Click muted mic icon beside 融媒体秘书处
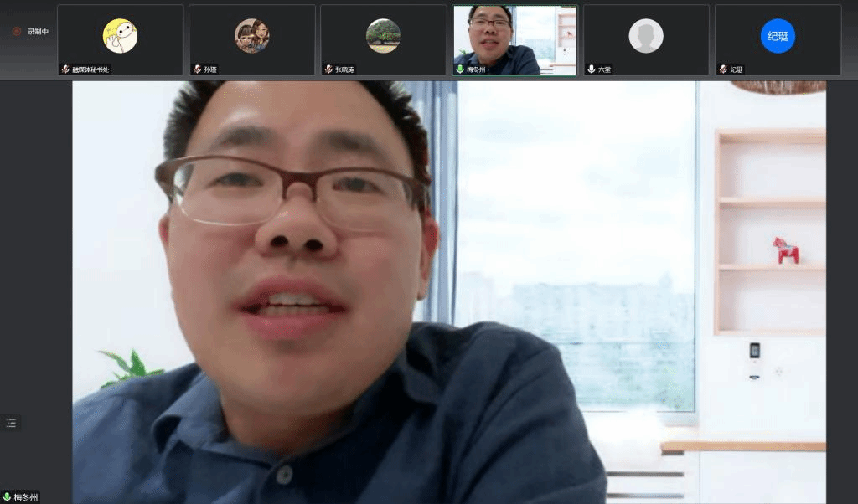858x504 pixels. tap(65, 69)
